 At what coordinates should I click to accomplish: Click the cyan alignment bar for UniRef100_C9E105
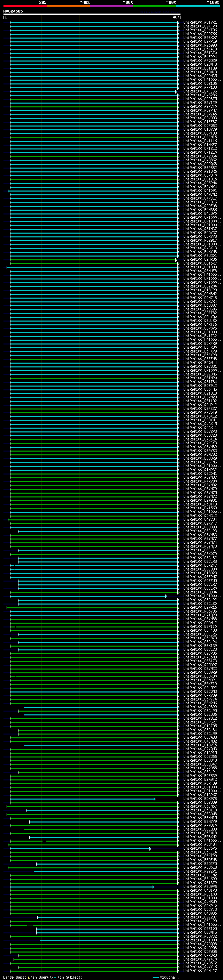click(107, 929)
